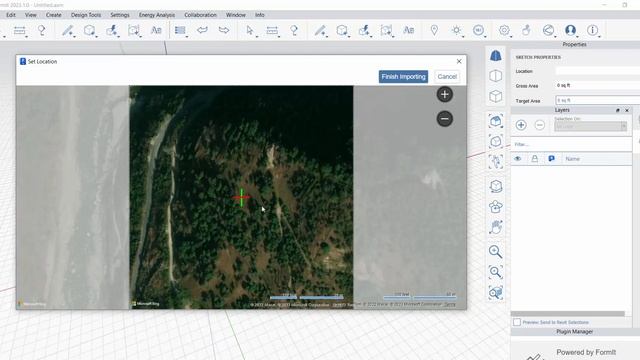
Task: Zoom in the map with plus button
Action: [x=445, y=94]
